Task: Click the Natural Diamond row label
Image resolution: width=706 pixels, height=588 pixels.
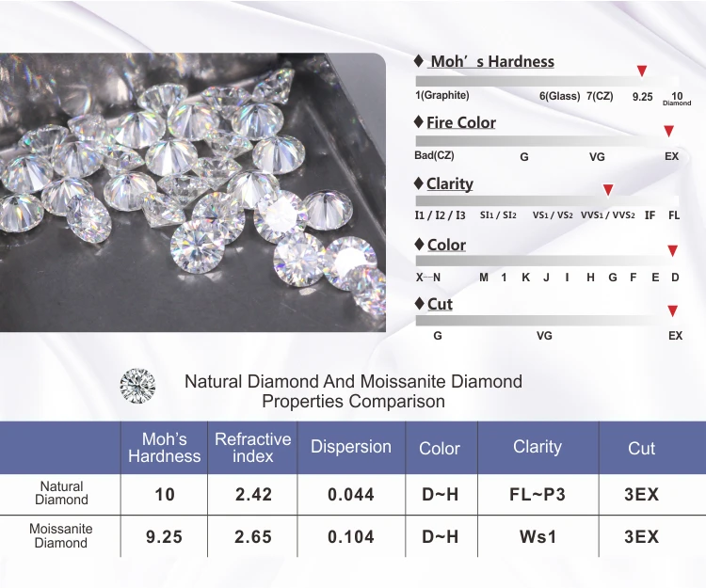Action: 62,493
